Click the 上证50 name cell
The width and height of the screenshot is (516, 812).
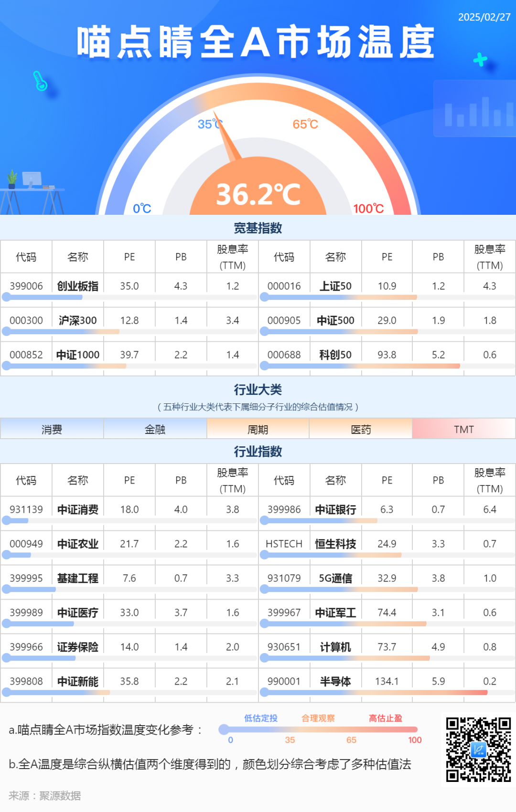(x=335, y=286)
